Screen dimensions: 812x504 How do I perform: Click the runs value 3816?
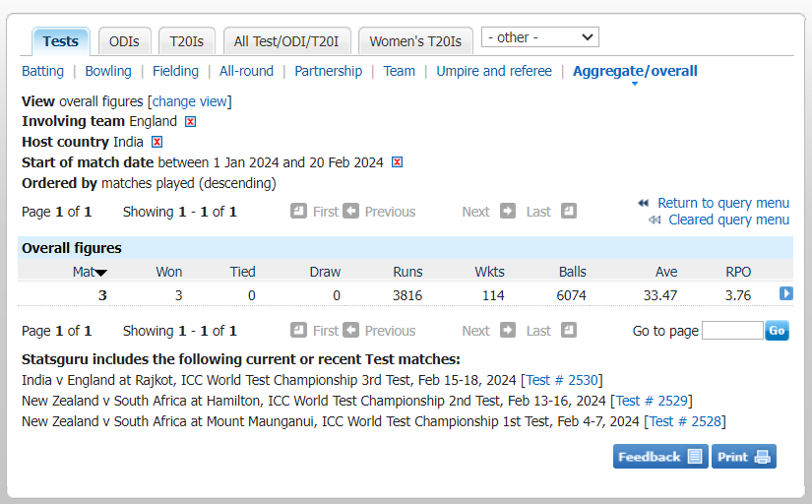coord(407,295)
